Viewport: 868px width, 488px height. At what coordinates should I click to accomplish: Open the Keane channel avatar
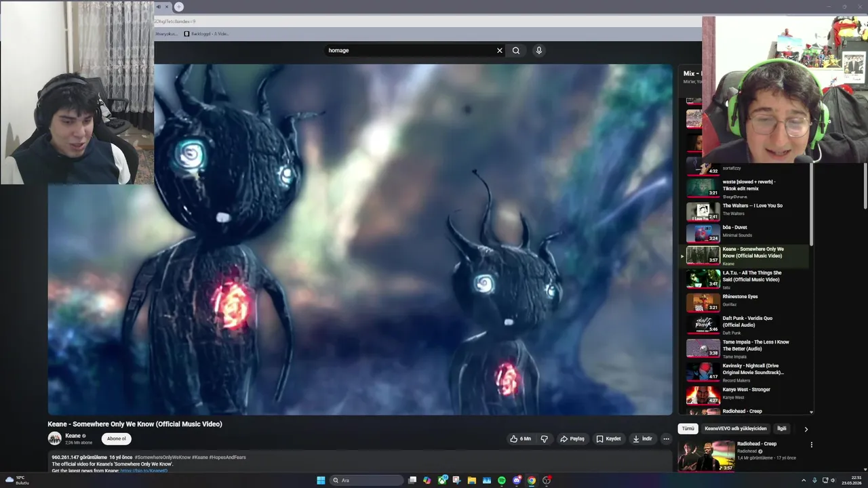tap(54, 439)
